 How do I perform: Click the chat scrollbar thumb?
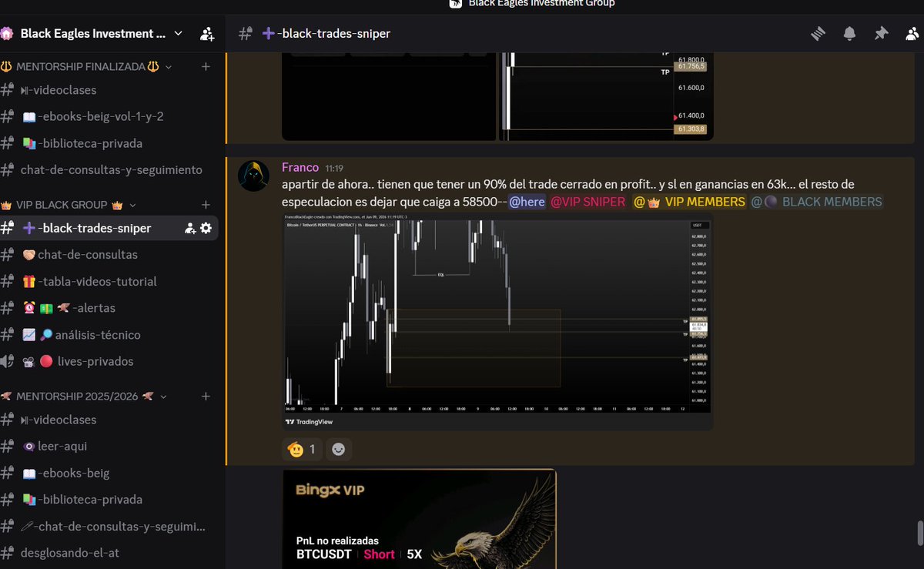[x=919, y=534]
